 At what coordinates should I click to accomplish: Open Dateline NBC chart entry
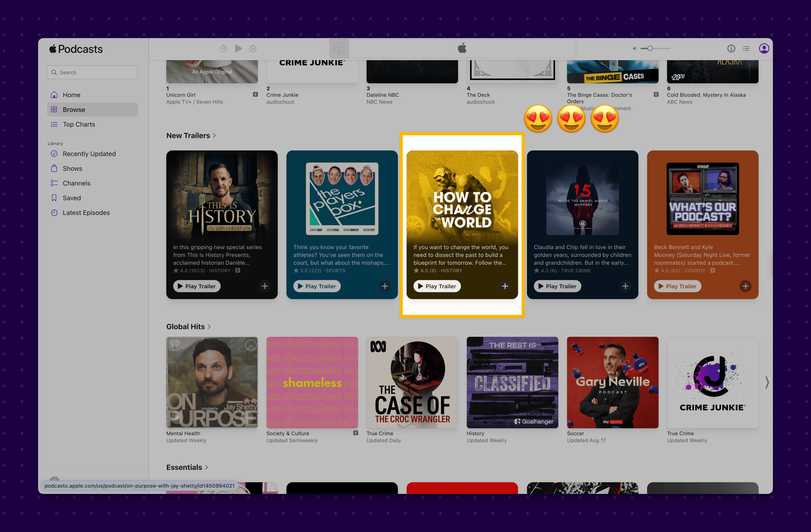[x=383, y=95]
